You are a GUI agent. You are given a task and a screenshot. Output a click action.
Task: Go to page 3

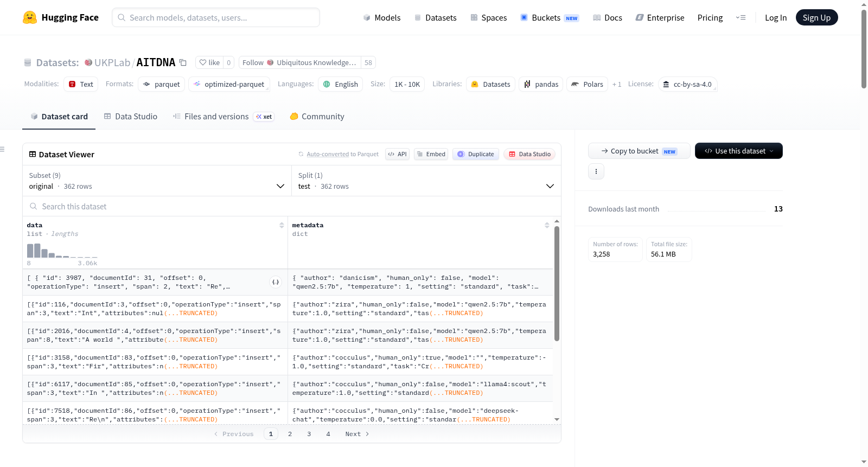point(309,434)
